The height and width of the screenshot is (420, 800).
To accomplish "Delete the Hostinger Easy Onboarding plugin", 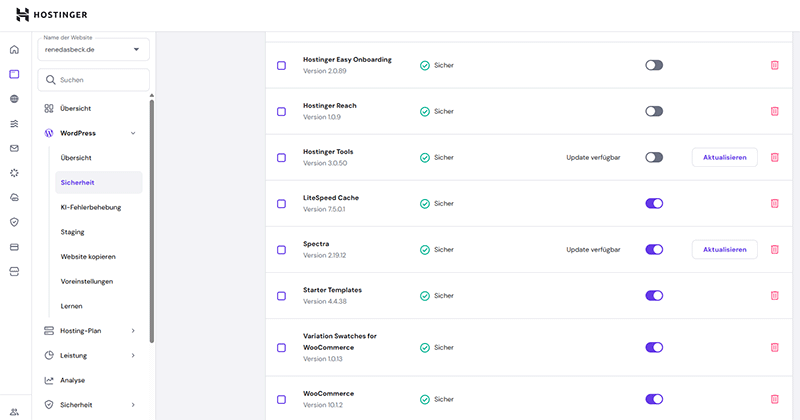I will coord(774,65).
